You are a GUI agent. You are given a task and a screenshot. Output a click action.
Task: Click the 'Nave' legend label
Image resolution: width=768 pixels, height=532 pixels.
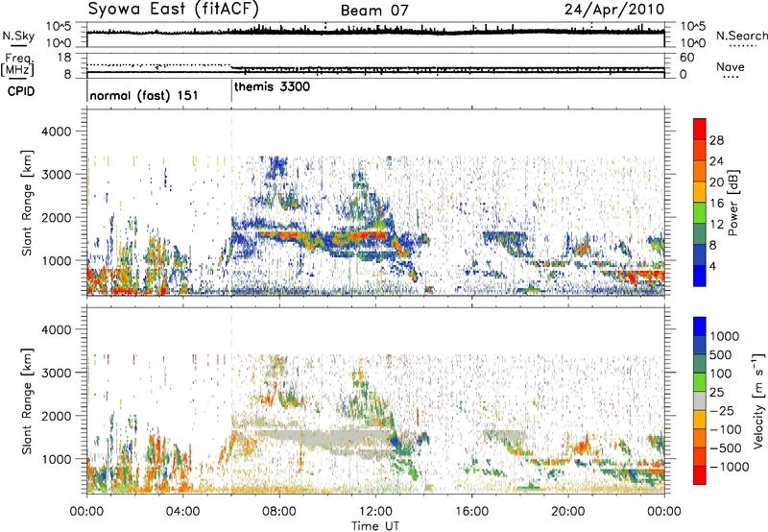pos(731,66)
